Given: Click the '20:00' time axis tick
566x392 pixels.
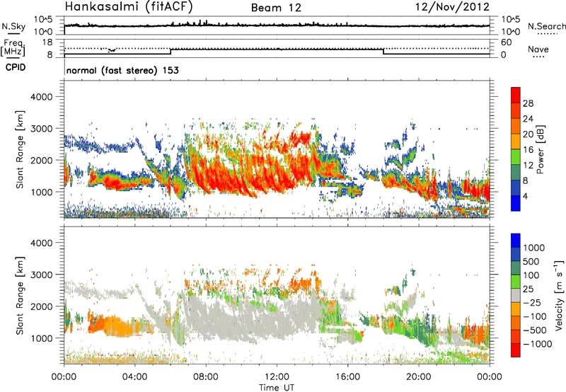Looking at the screenshot, I should click(x=418, y=377).
